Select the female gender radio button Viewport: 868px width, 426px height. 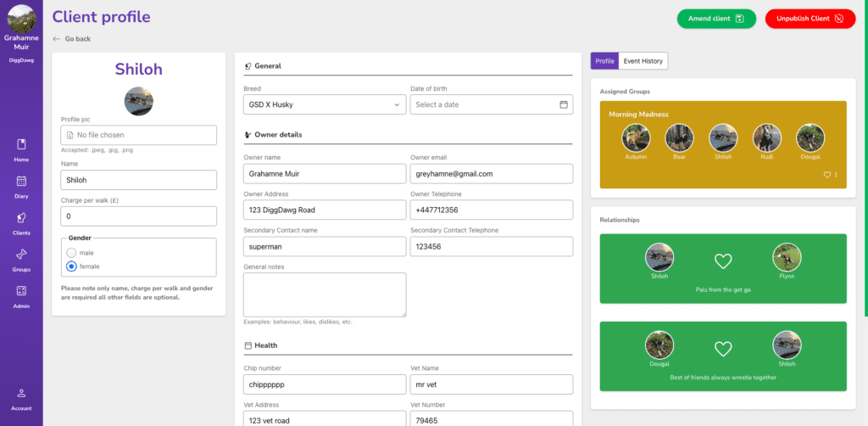(x=72, y=266)
